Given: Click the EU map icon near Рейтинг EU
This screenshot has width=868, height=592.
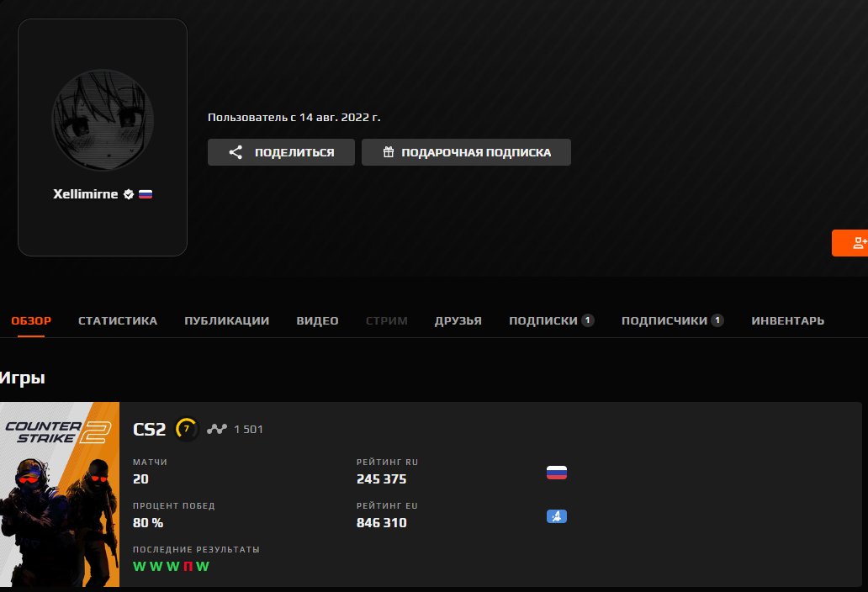Looking at the screenshot, I should click(x=556, y=516).
